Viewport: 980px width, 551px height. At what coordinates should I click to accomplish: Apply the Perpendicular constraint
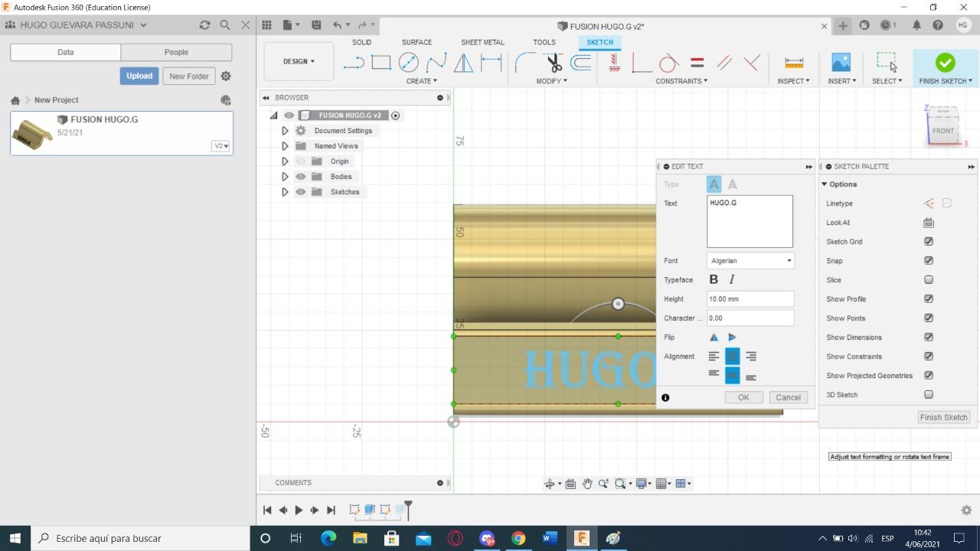(752, 63)
